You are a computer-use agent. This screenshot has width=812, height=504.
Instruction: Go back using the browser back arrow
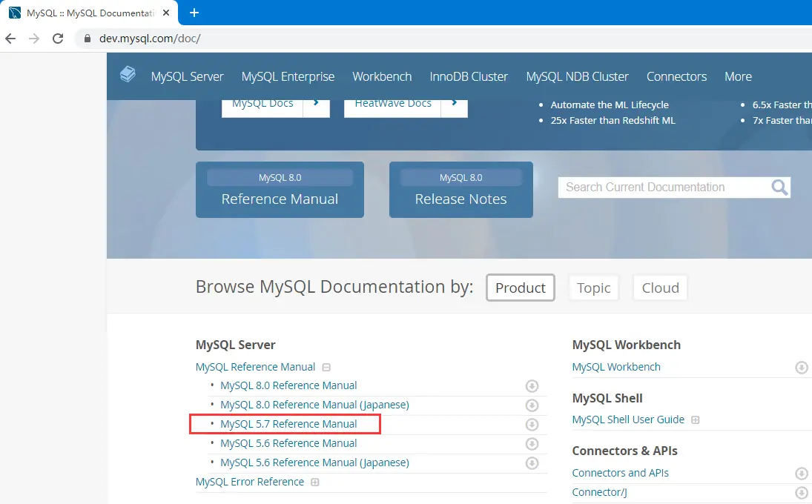coord(10,39)
